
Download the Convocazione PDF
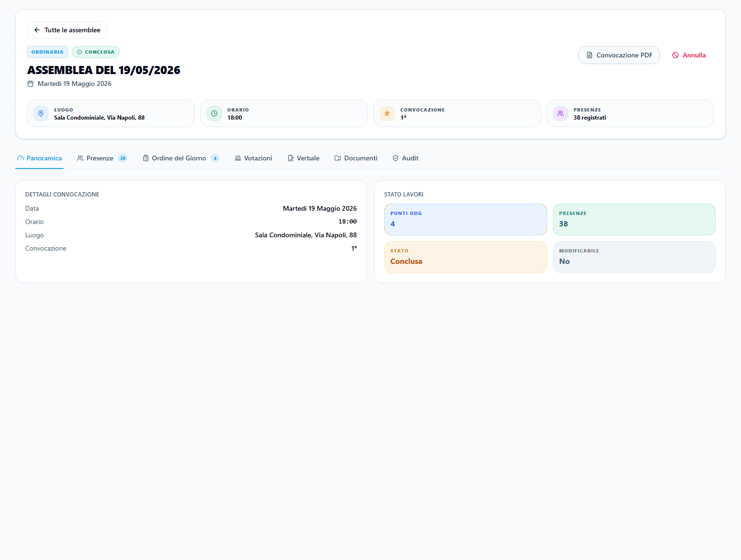619,55
